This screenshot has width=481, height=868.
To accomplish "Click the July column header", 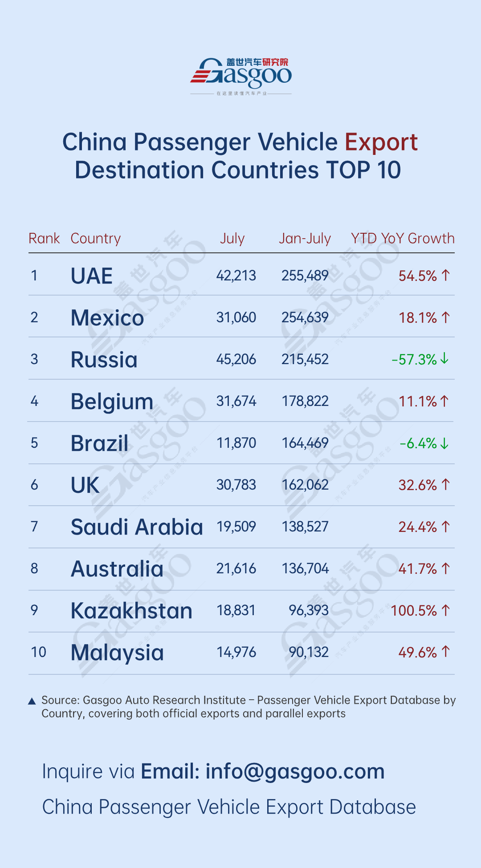I will coord(232,239).
